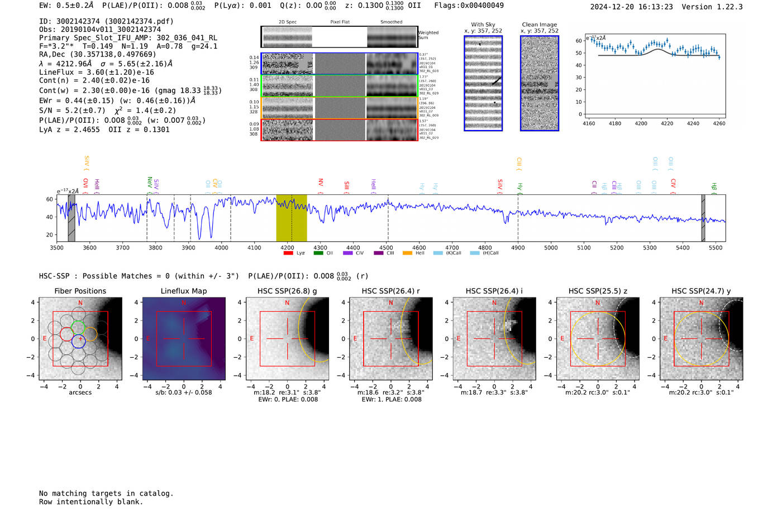Click the 2024-12-20 16:13:23 timestamp
The height and width of the screenshot is (532, 782).
point(631,7)
